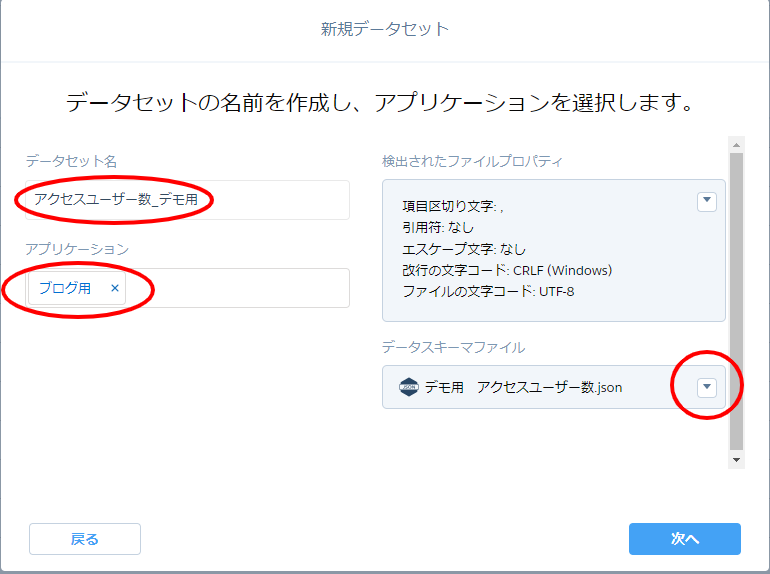Click the 改行の文字コード: CRLF line
The height and width of the screenshot is (574, 770).
coord(506,270)
